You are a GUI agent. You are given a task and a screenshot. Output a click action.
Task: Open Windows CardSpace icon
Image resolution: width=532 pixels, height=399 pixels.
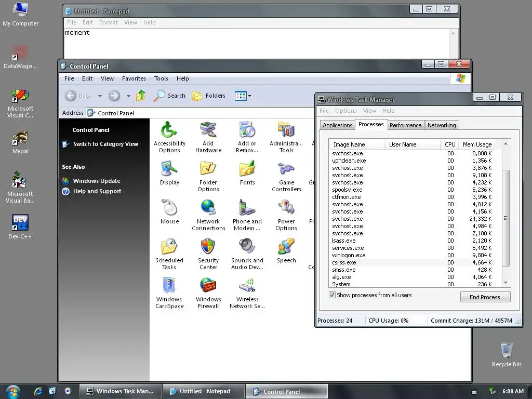(x=169, y=293)
